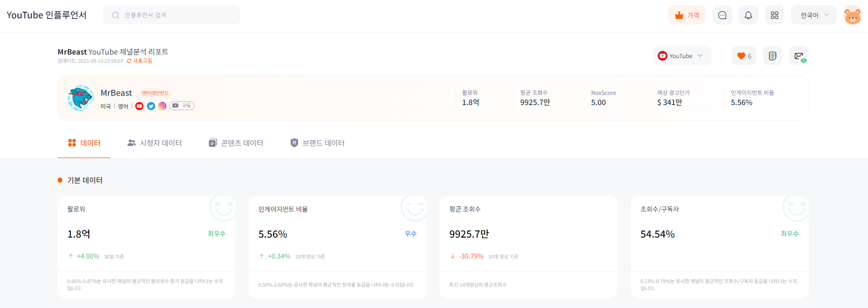Click the heart favorite button with 6
This screenshot has width=868, height=308.
(744, 56)
